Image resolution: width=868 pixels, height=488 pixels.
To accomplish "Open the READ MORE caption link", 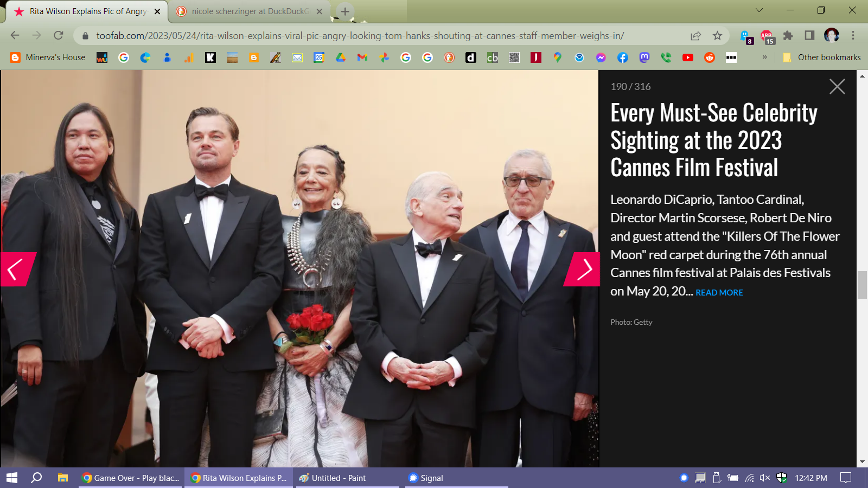I will 719,293.
